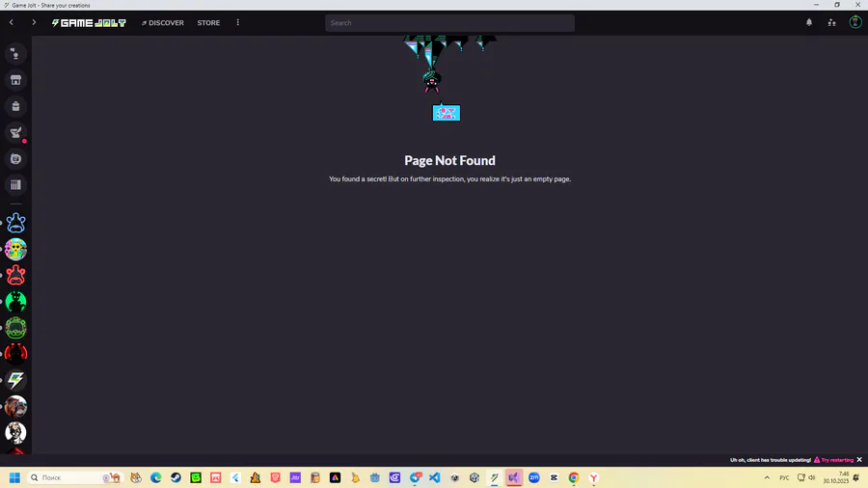Click the taskbar search box Поиск
The image size is (868, 488).
pos(74,477)
